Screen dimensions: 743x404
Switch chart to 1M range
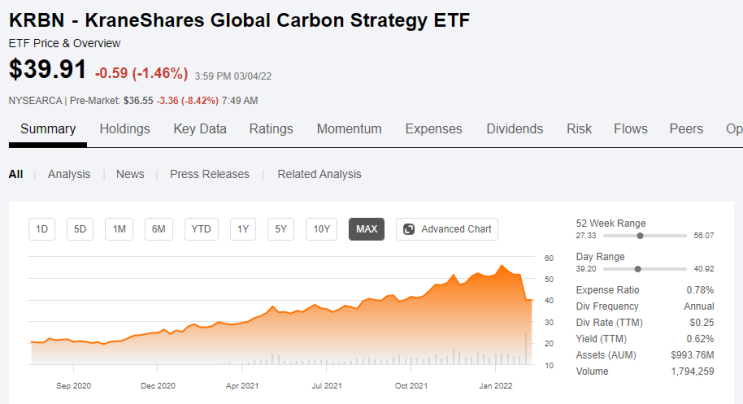[x=119, y=229]
